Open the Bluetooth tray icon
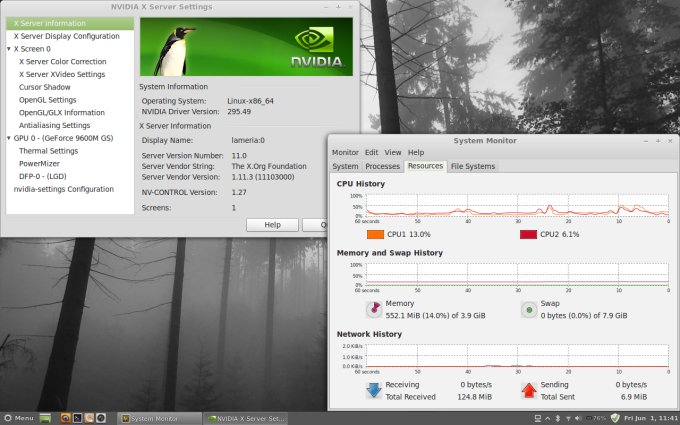 [x=558, y=418]
